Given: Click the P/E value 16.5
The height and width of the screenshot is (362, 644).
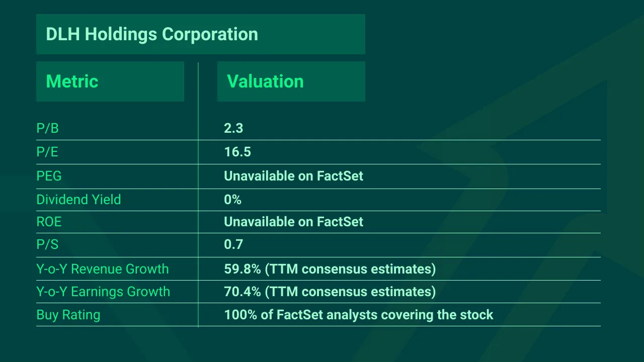Looking at the screenshot, I should (x=237, y=152).
